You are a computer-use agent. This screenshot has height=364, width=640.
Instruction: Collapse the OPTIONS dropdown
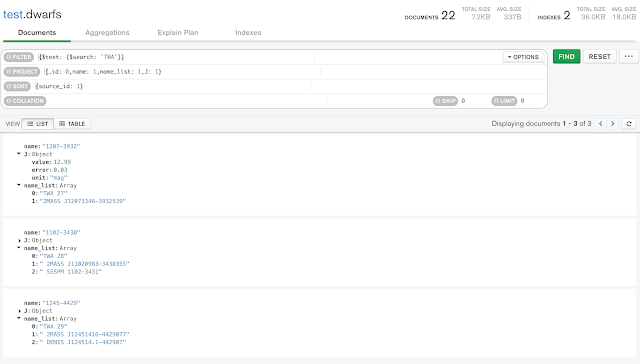523,57
